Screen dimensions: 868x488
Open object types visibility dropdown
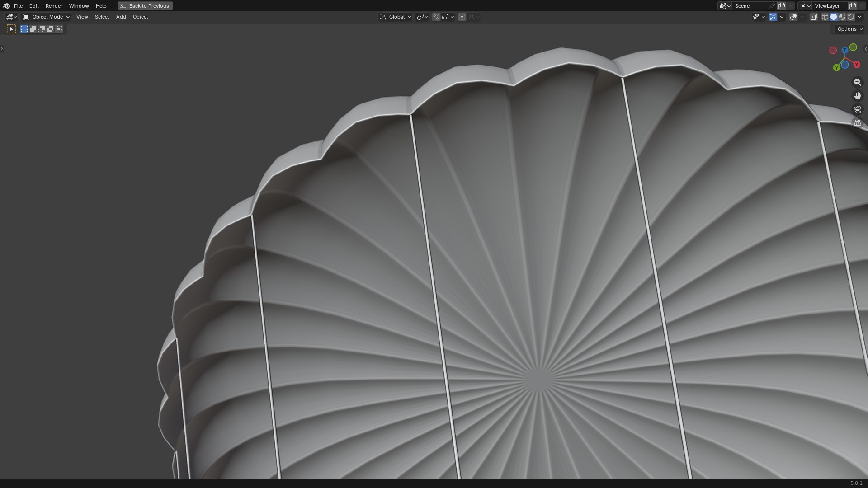tap(759, 17)
